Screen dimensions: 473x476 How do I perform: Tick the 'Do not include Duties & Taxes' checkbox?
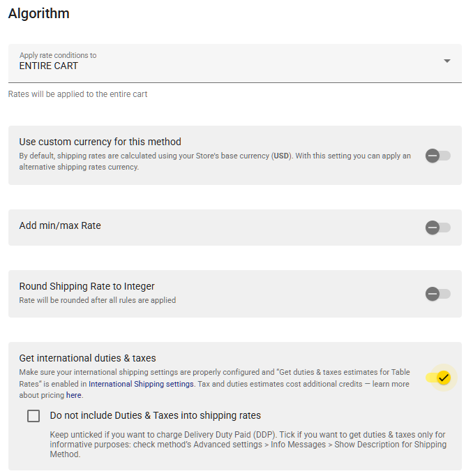click(33, 415)
